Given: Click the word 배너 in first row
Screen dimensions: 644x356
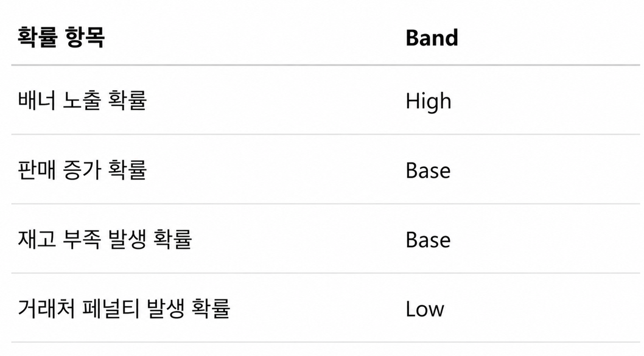Looking at the screenshot, I should pyautogui.click(x=37, y=100).
